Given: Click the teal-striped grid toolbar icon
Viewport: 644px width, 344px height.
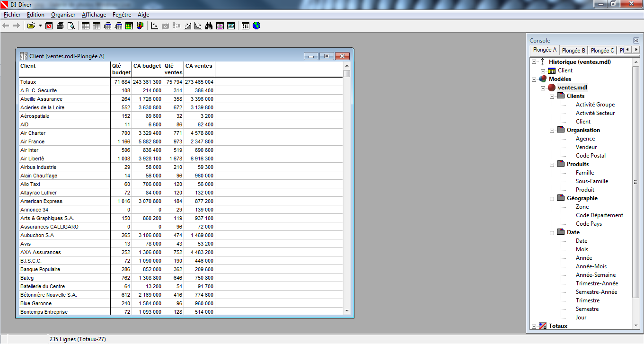Looking at the screenshot, I should (x=231, y=26).
